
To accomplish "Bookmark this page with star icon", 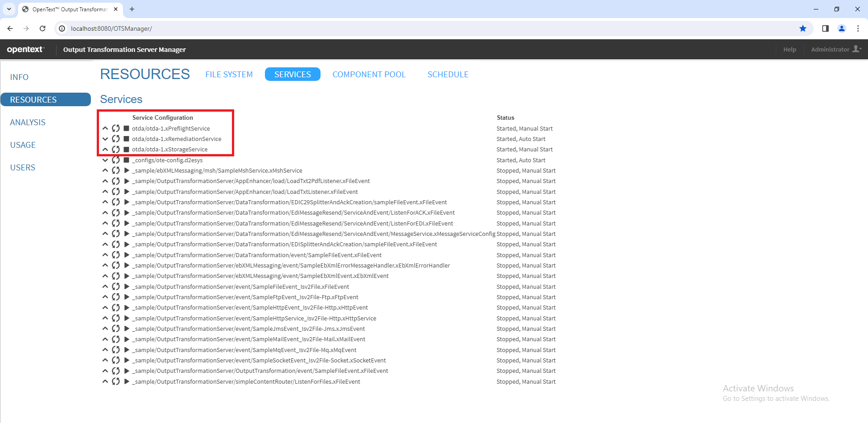I will 803,28.
